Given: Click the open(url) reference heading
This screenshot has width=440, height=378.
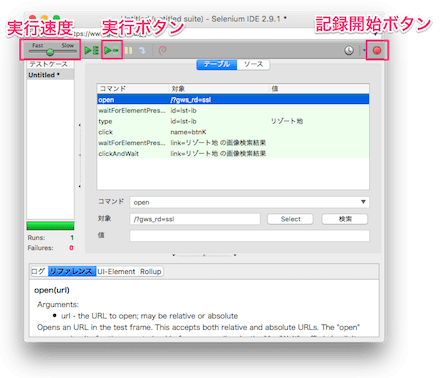Looking at the screenshot, I should [52, 290].
